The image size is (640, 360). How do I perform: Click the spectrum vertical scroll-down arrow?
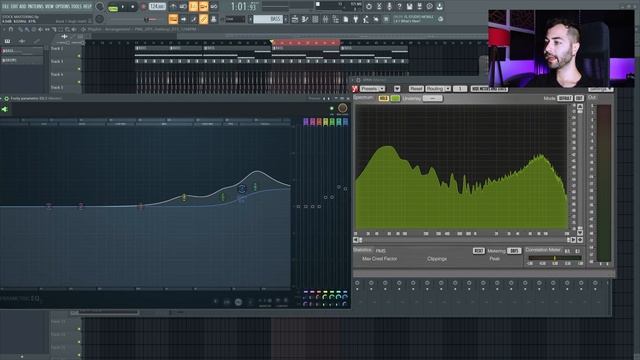(x=580, y=233)
